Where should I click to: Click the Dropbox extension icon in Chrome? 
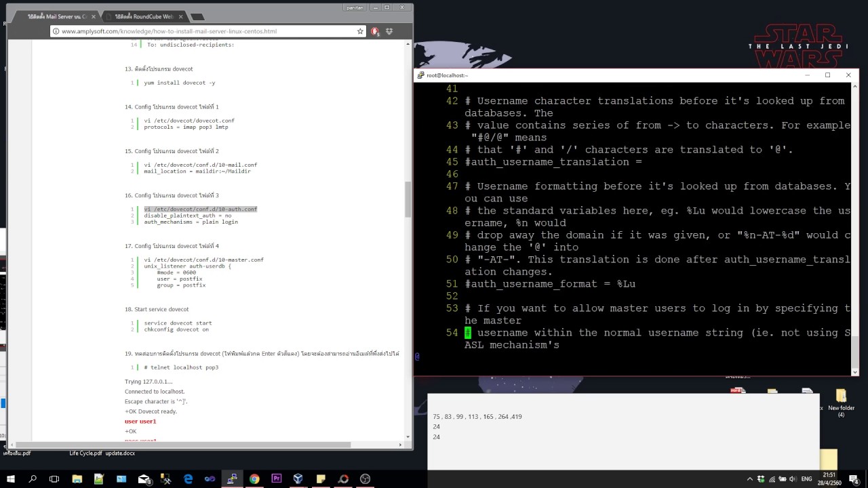pos(389,31)
